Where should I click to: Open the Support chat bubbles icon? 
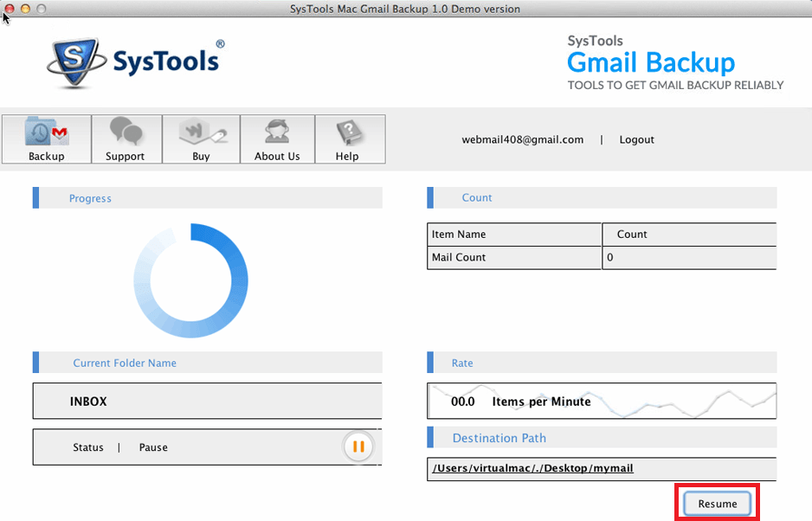point(126,131)
